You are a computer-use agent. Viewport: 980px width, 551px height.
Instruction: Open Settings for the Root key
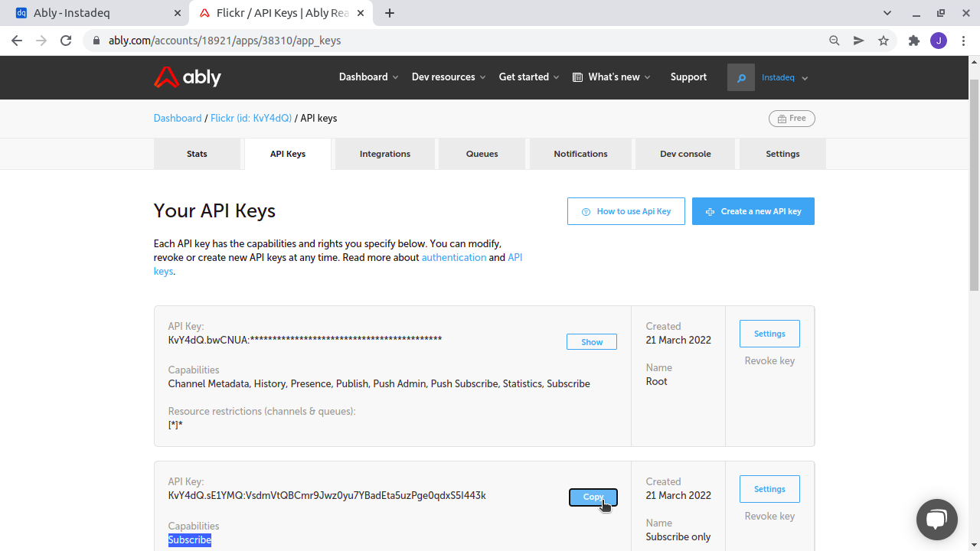coord(769,334)
